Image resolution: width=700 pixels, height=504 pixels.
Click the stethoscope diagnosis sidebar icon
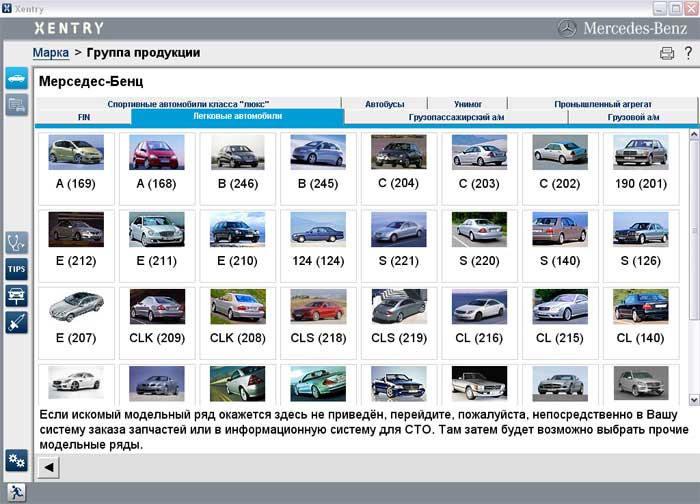coord(16,242)
